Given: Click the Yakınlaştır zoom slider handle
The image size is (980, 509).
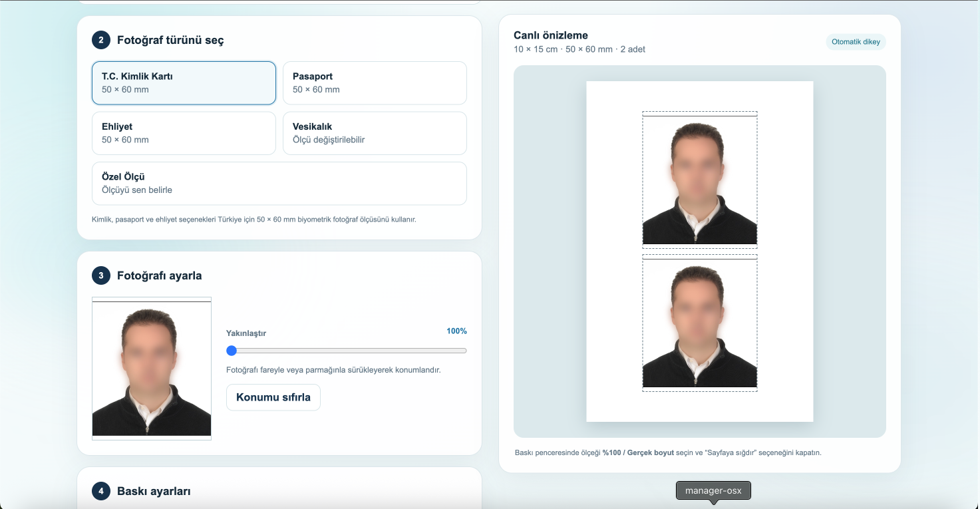Looking at the screenshot, I should click(232, 351).
